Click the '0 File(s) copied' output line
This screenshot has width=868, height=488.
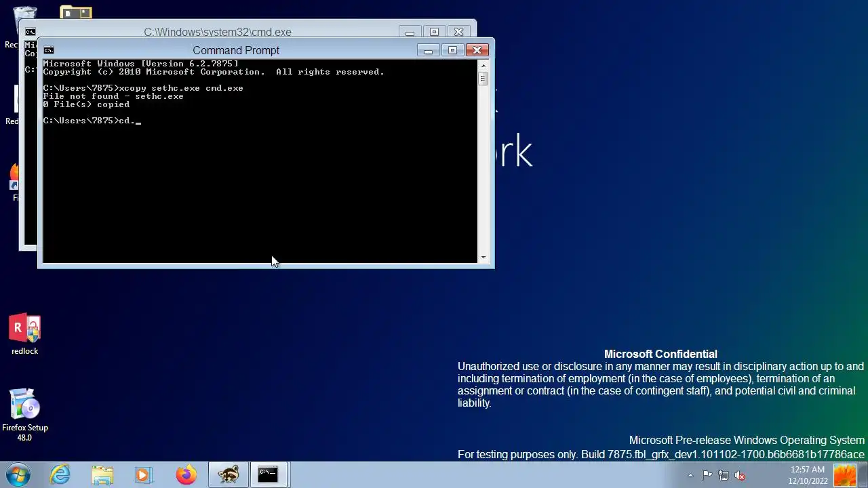point(86,104)
